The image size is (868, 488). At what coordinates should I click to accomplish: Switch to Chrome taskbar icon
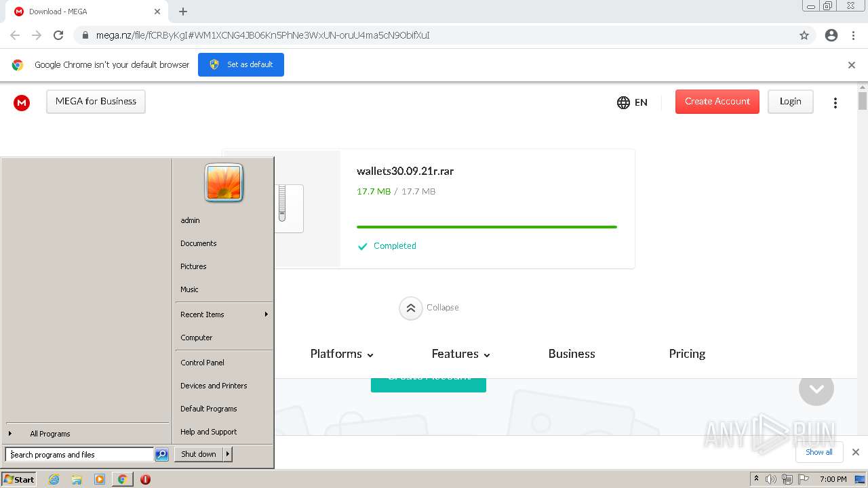[122, 479]
